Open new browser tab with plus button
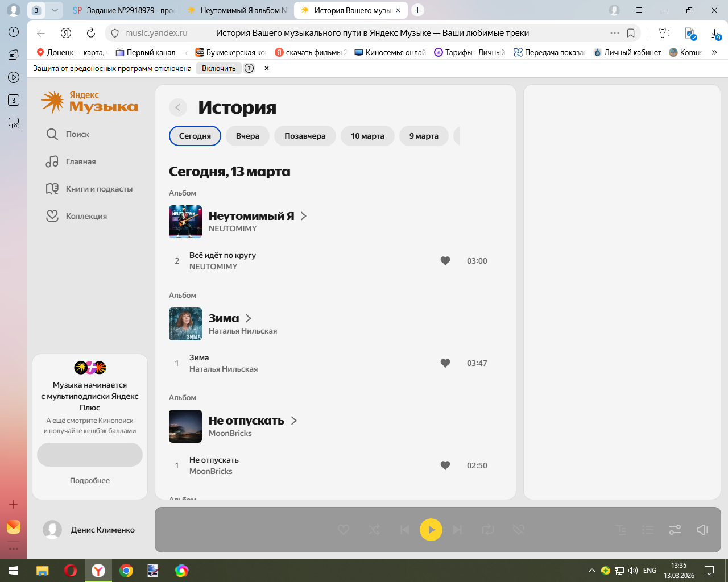 point(418,10)
